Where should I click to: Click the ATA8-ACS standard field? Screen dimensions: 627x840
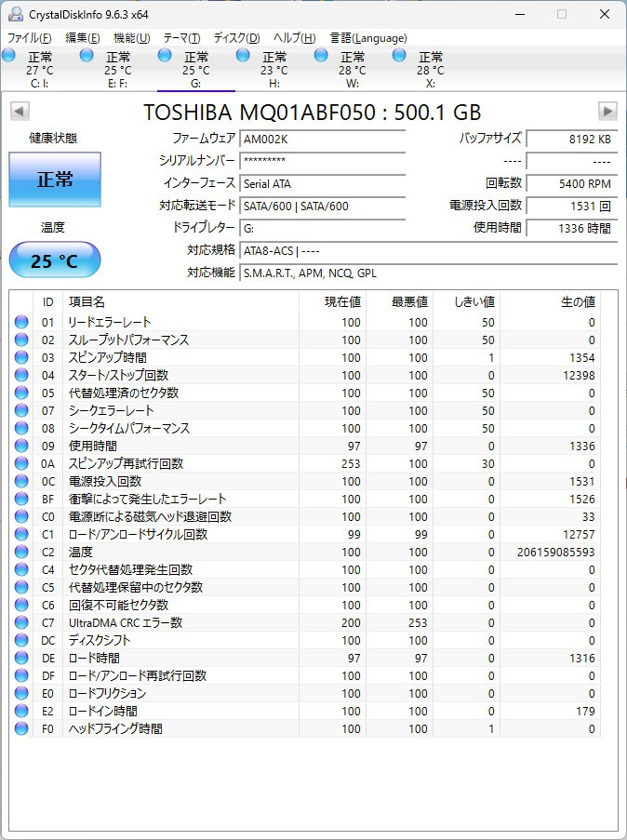click(x=428, y=251)
